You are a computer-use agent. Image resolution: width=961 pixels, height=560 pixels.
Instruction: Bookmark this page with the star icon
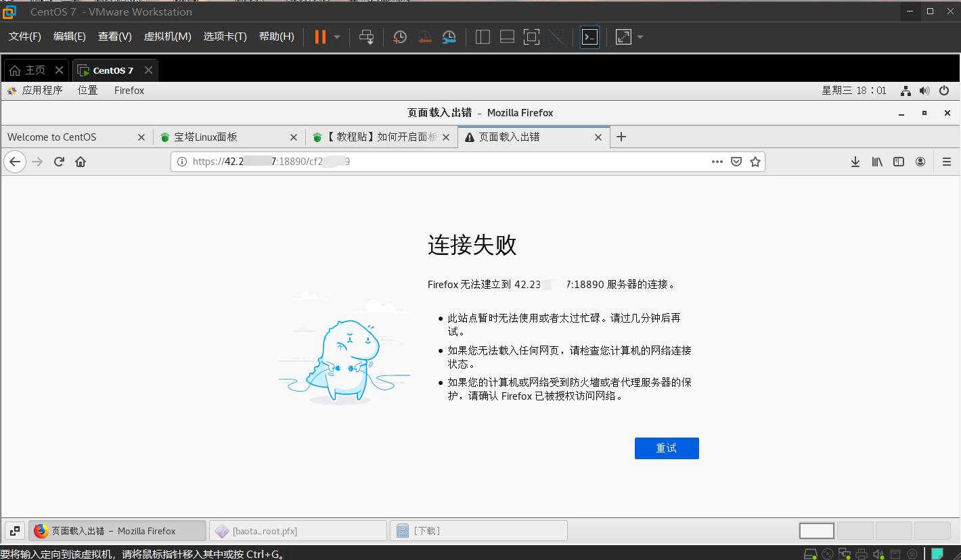click(x=755, y=162)
